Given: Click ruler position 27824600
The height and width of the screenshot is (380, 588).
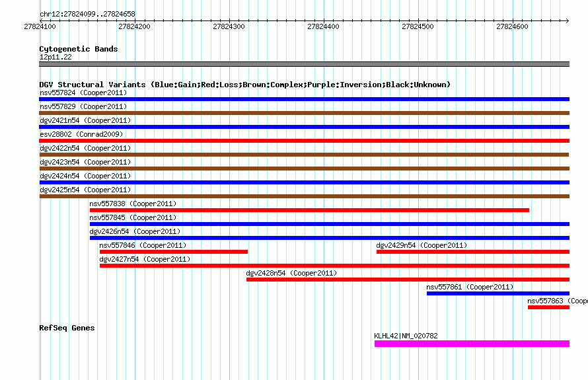Looking at the screenshot, I should (512, 26).
